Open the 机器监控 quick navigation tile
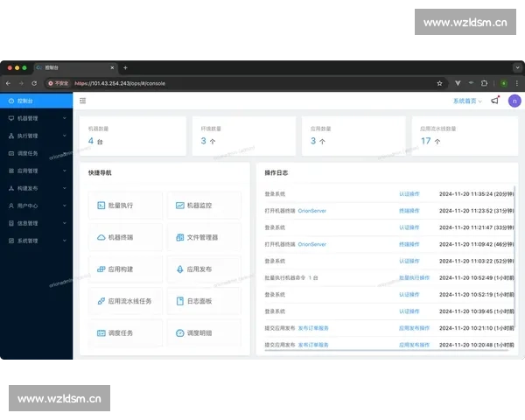Viewport: 525px width, 420px height. (204, 205)
